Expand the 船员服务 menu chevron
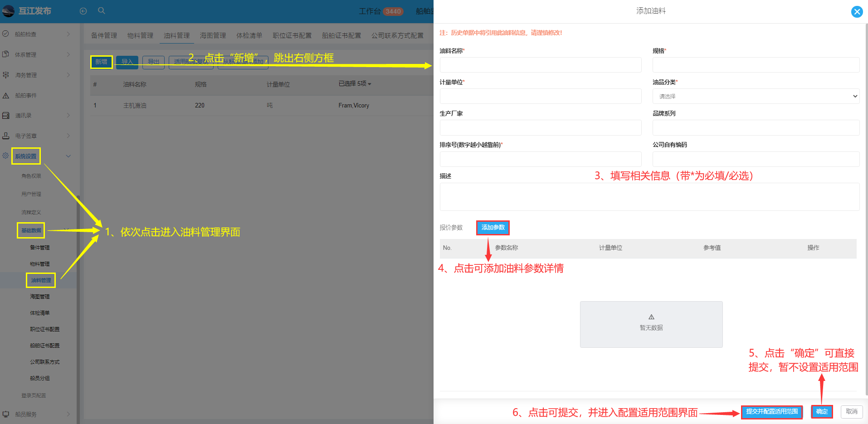This screenshot has height=424, width=868. click(x=68, y=414)
